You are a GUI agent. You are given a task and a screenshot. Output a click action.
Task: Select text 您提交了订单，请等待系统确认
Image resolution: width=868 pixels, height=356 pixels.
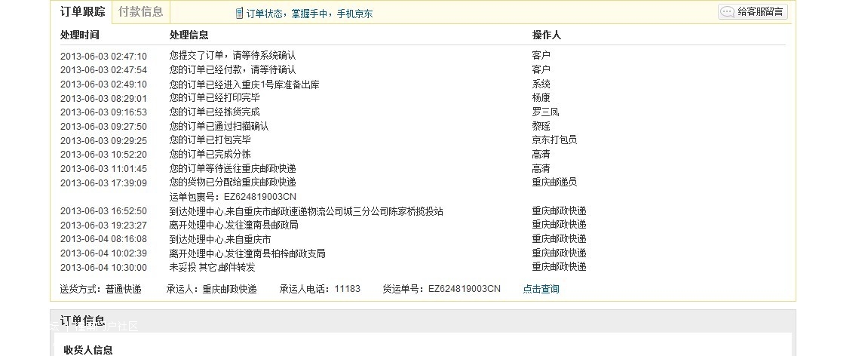tap(232, 56)
